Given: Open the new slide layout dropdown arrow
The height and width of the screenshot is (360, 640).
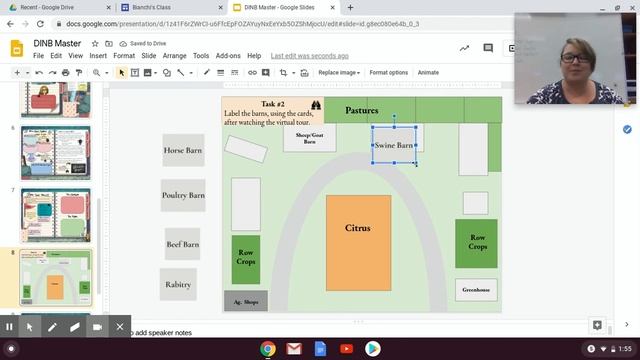Looking at the screenshot, I should coord(27,73).
